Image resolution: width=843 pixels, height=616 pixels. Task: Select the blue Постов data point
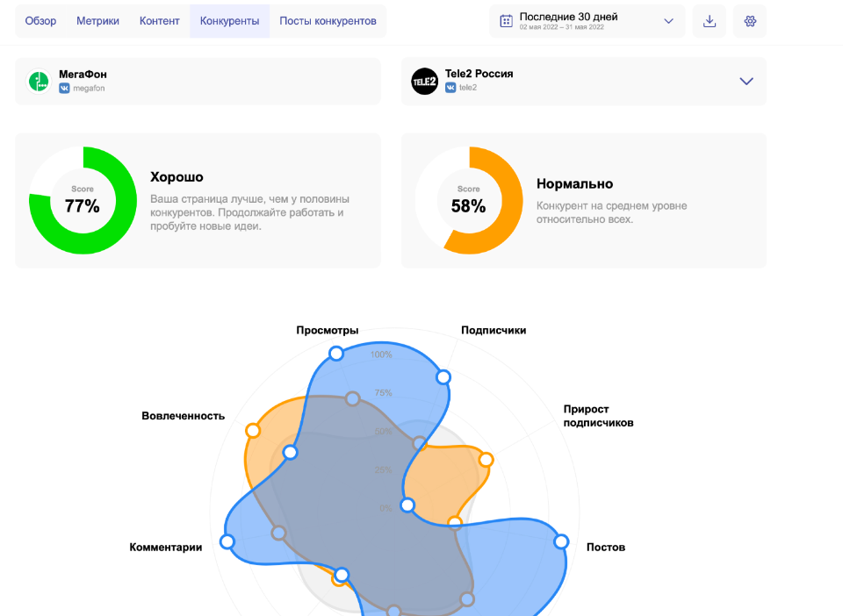click(x=561, y=541)
